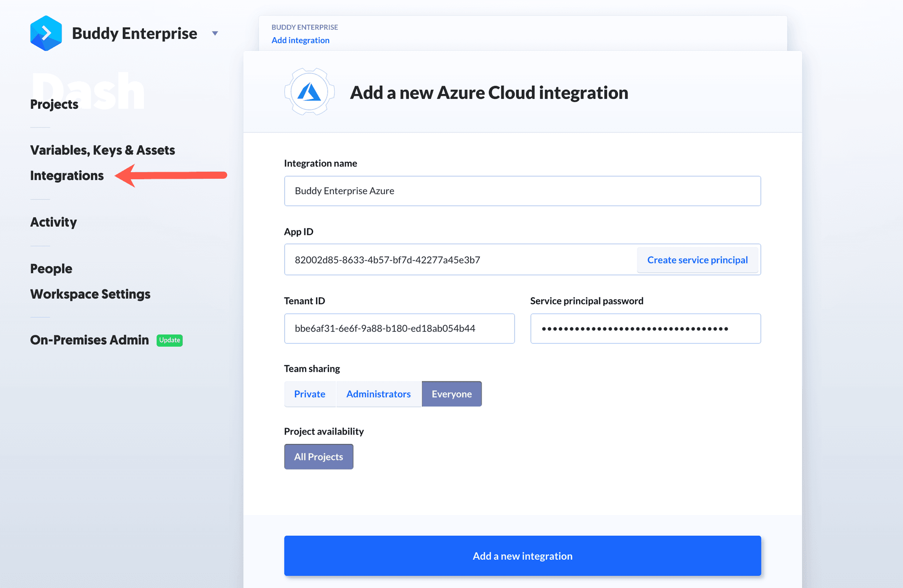Select Administrators team sharing option
This screenshot has width=903, height=588.
[x=378, y=394]
